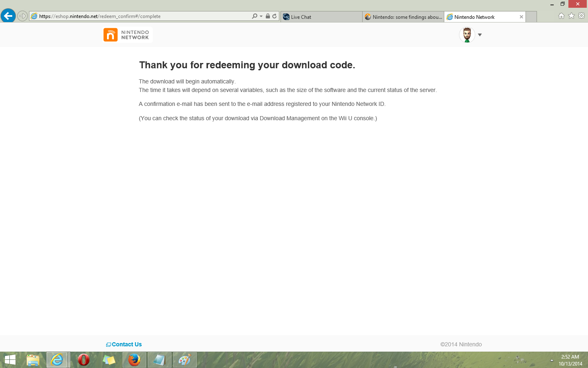Click the Refresh icon in address bar

(274, 16)
